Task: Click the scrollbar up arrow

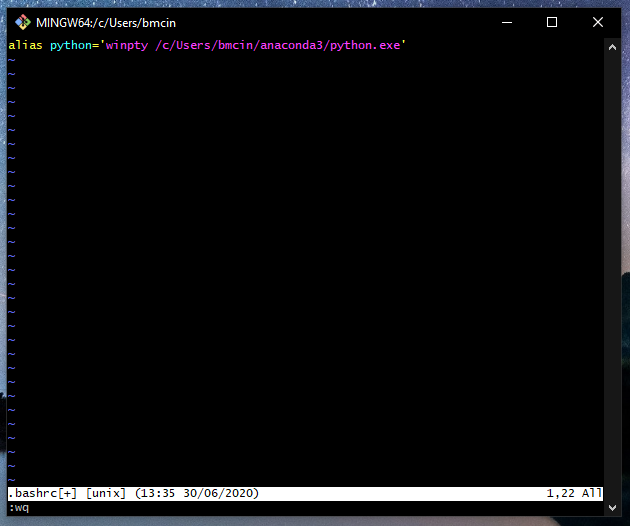Action: click(613, 47)
